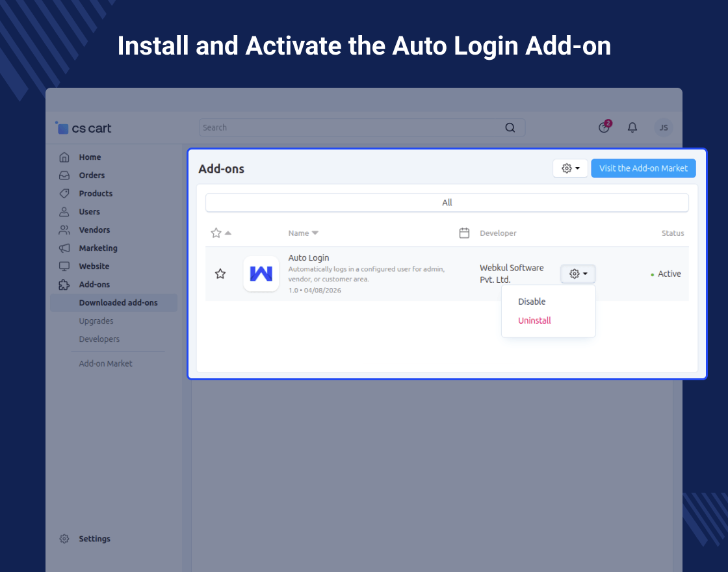Sort add-ons by Name column

[303, 233]
